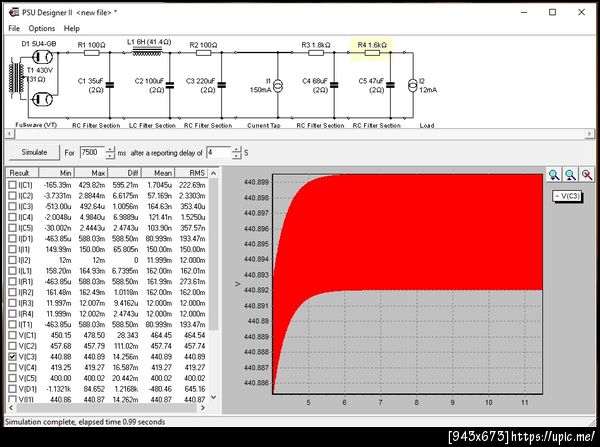600x447 pixels.
Task: Decrease simulation duration with down spinner
Action: point(110,155)
